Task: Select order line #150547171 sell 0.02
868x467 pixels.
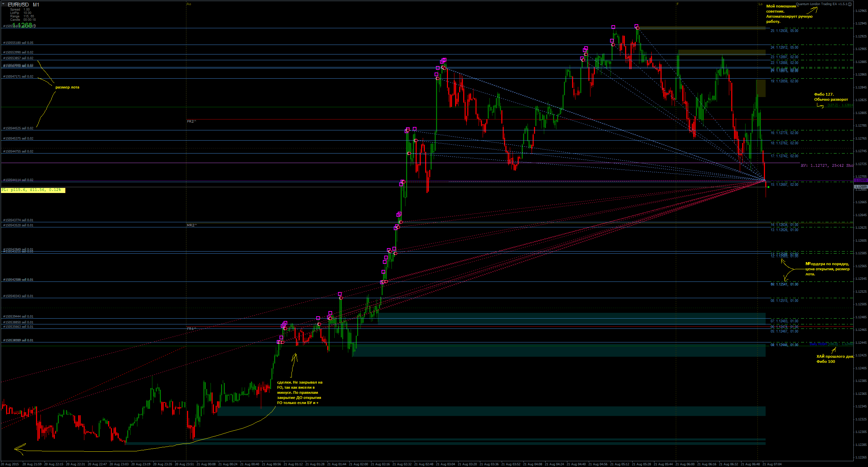Action: click(x=18, y=77)
